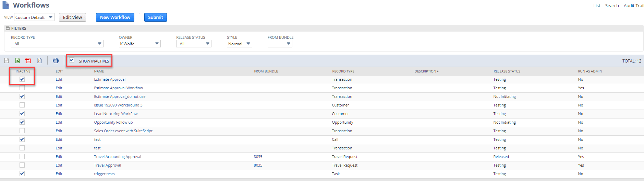Open the Issue 192090 Workaround 3 workflow

(x=118, y=105)
